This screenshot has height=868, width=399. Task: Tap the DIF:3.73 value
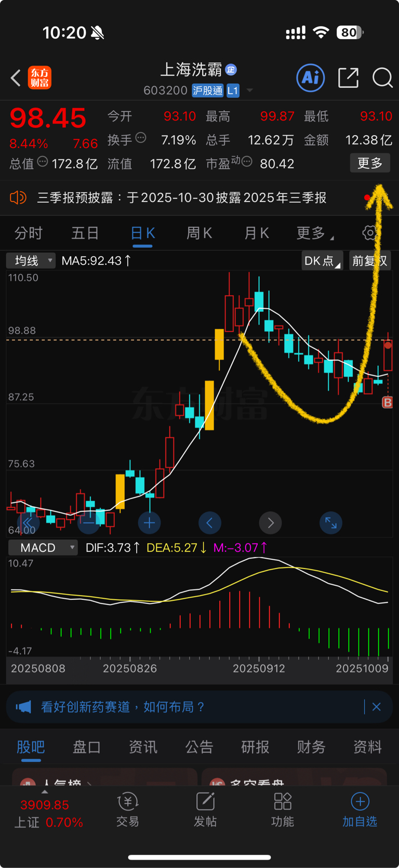[x=113, y=548]
